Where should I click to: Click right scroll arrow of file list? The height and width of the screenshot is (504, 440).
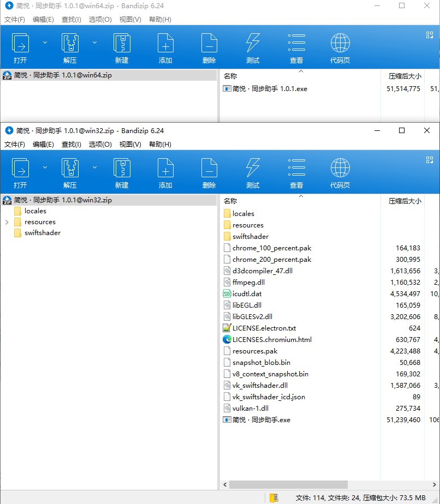point(434,484)
